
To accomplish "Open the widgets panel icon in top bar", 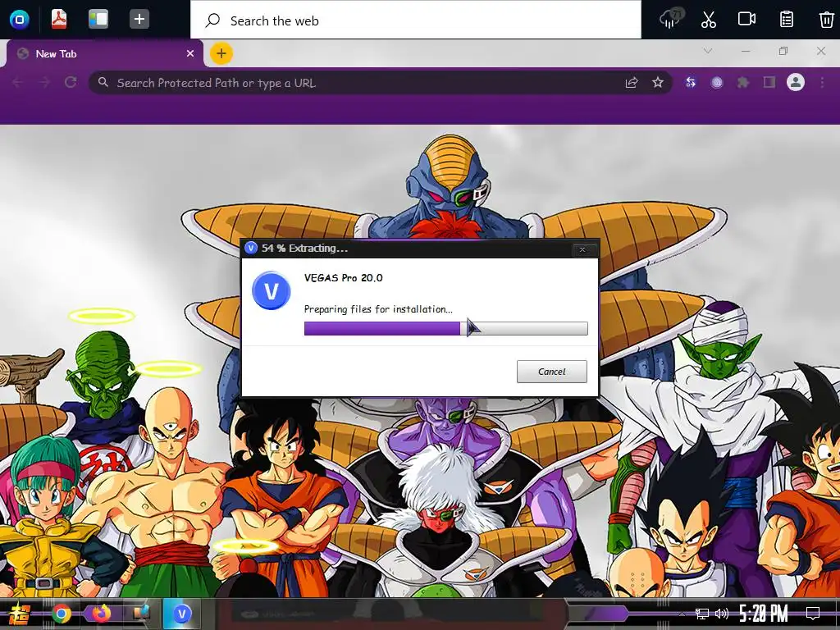I will [98, 20].
